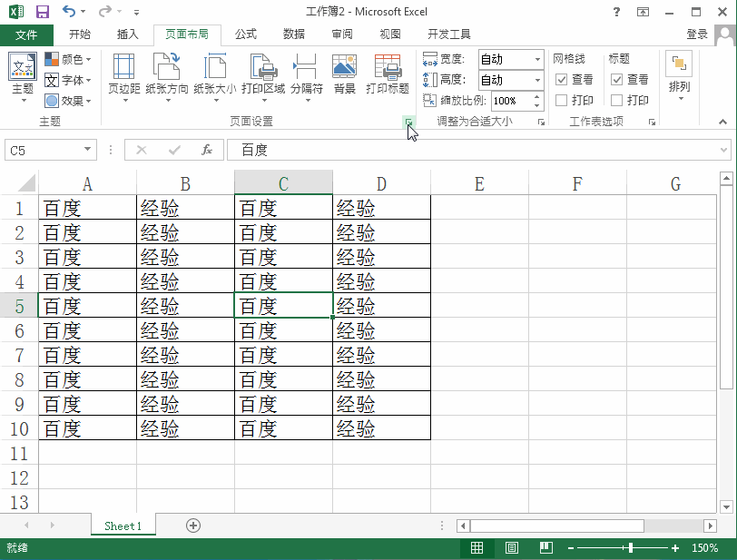The image size is (737, 560).
Task: Click in the formula bar input
Action: pos(472,150)
